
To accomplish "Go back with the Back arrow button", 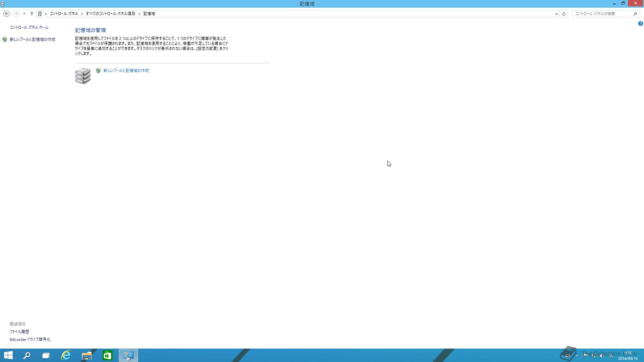I will pyautogui.click(x=6, y=14).
